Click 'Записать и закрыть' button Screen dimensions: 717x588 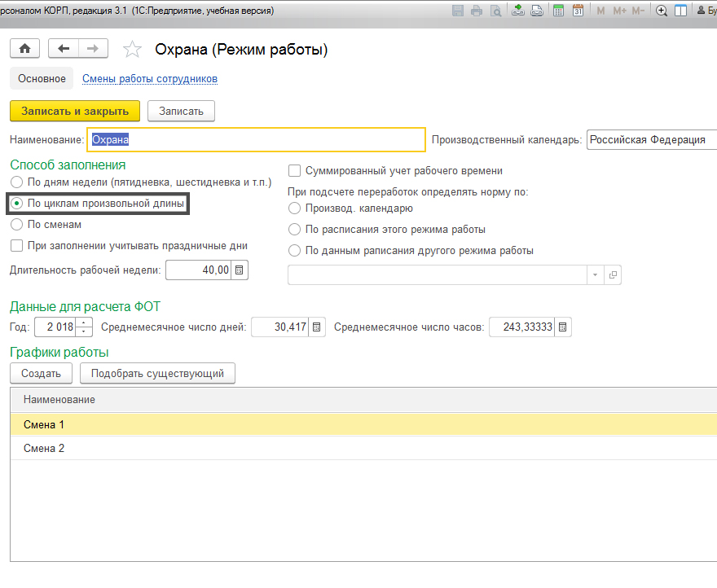(75, 111)
